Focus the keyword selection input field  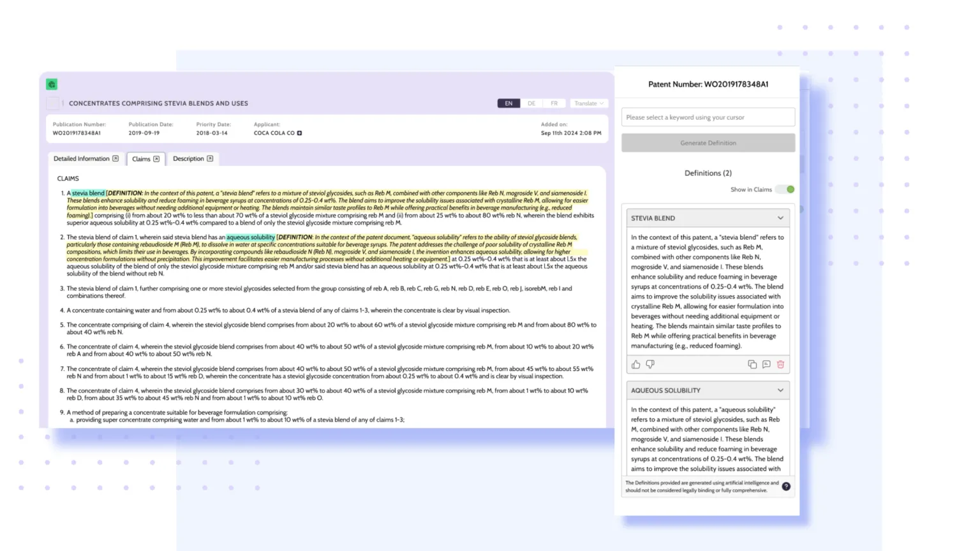(708, 117)
